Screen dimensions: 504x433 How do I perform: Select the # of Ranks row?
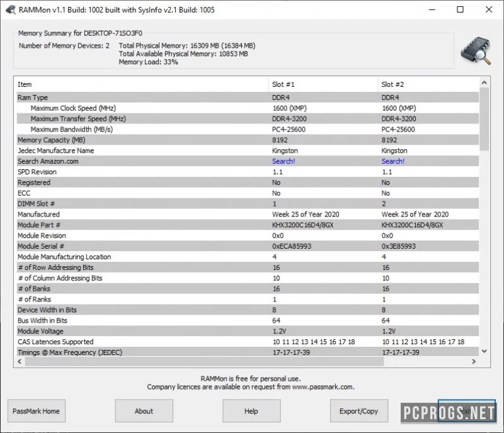pyautogui.click(x=248, y=299)
